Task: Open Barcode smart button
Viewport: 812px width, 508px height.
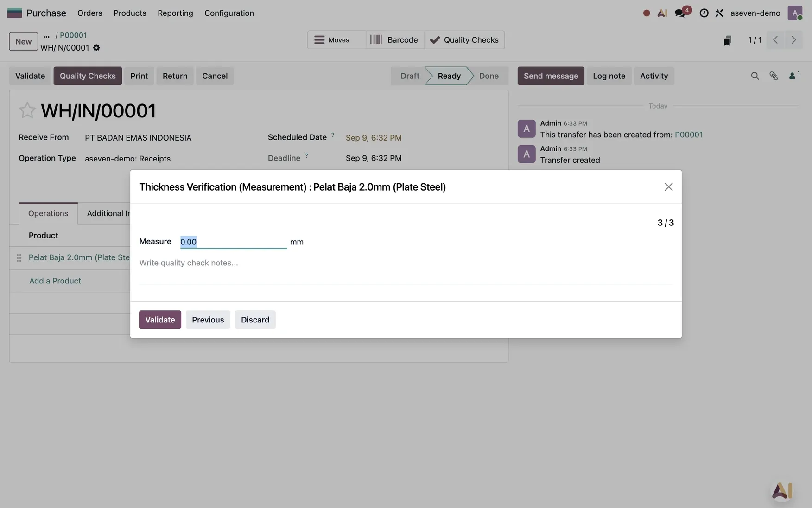Action: [395, 40]
